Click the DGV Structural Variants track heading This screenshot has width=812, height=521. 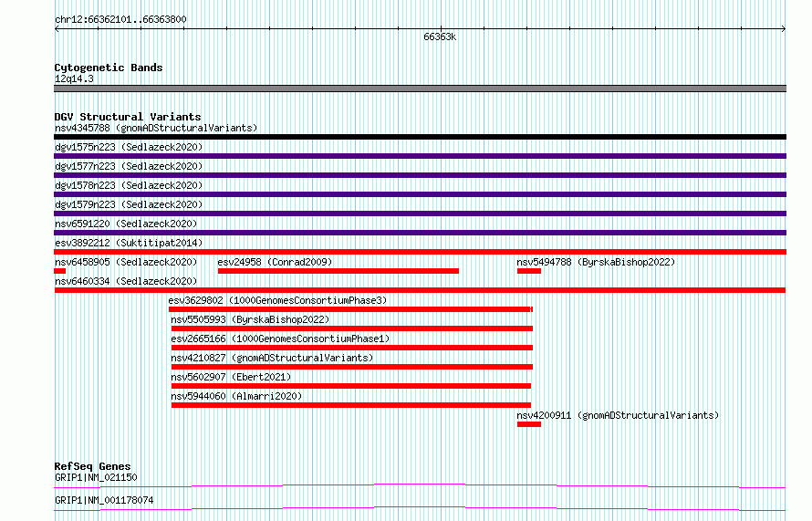click(128, 117)
